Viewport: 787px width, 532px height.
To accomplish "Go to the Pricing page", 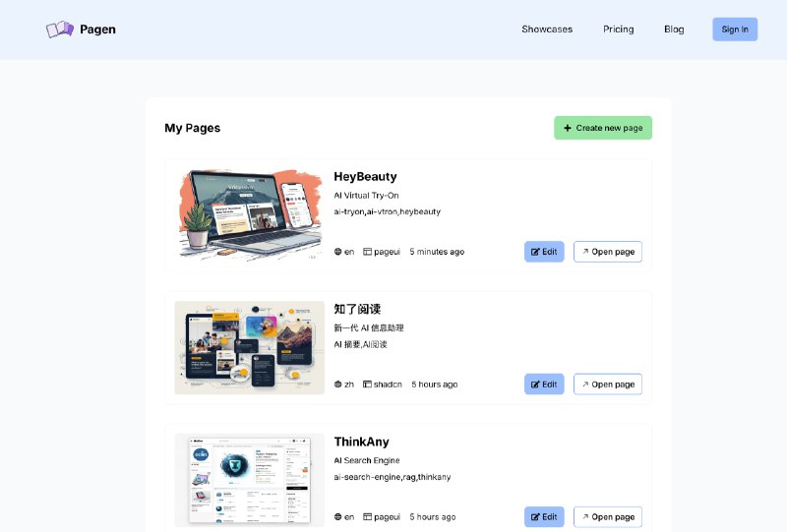I will pyautogui.click(x=619, y=30).
